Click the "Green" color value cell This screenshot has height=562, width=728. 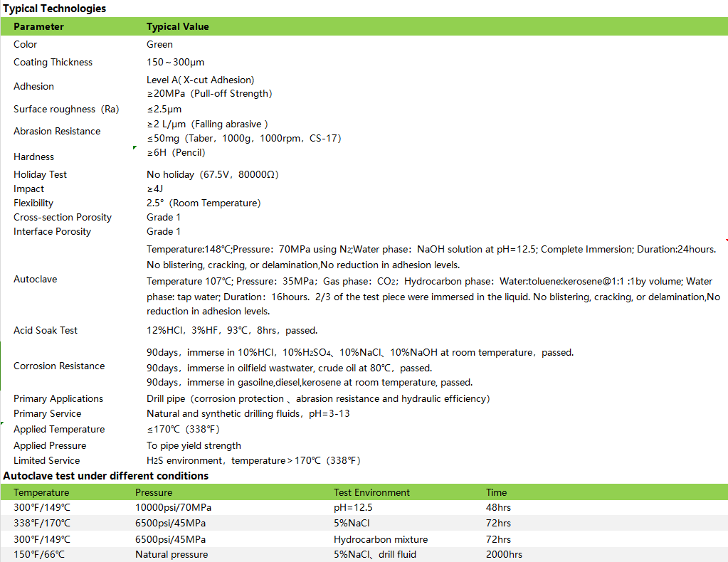click(159, 44)
